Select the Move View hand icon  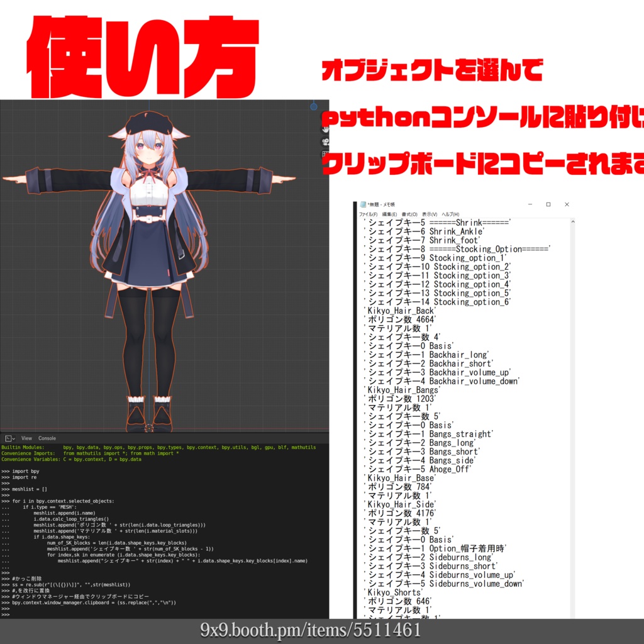pyautogui.click(x=325, y=131)
